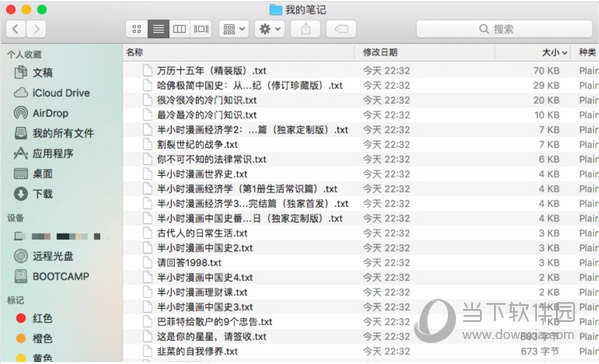The height and width of the screenshot is (364, 599).
Task: Select file 半小时漫画中国史4.txt
Action: (x=205, y=278)
